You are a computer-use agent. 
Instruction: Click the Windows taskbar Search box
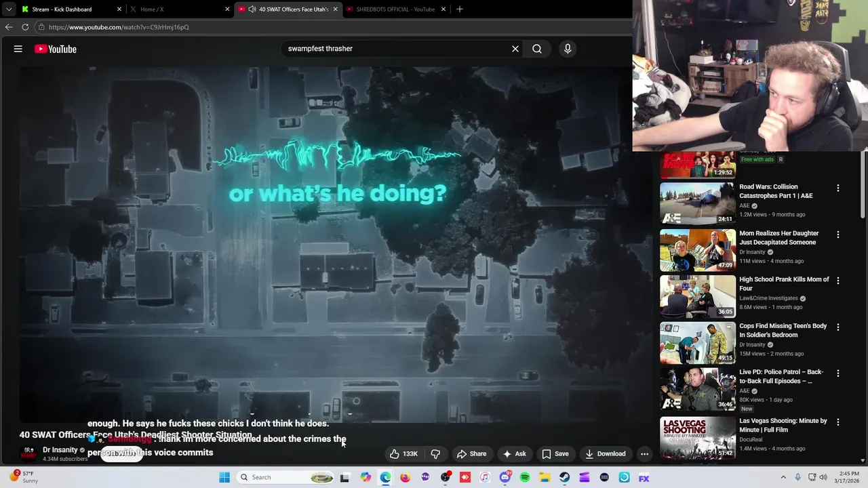pyautogui.click(x=286, y=477)
